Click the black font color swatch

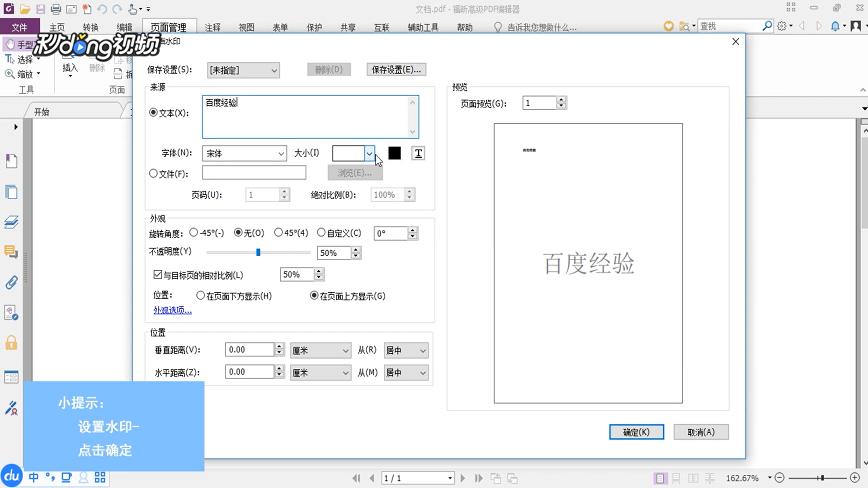pyautogui.click(x=394, y=154)
